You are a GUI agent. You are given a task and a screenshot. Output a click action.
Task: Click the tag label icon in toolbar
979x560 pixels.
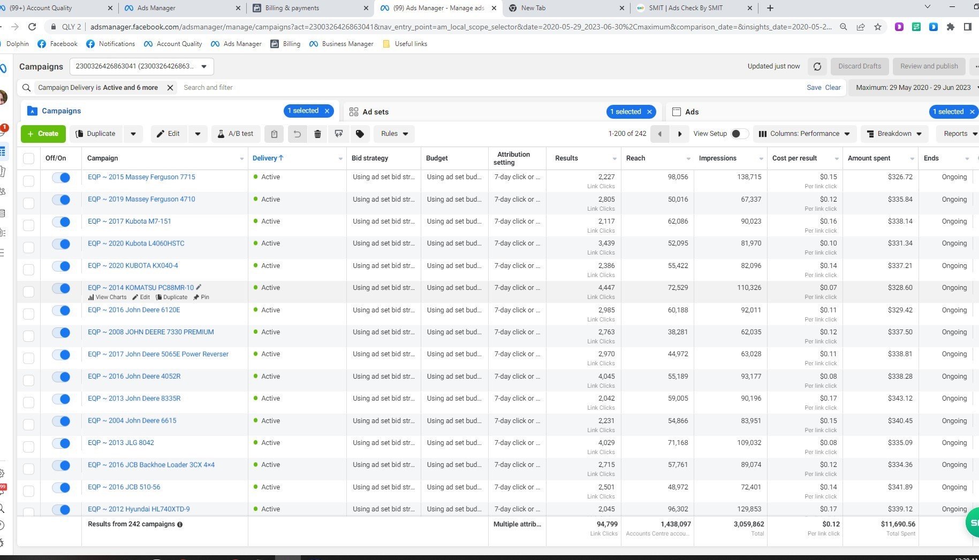(x=360, y=134)
